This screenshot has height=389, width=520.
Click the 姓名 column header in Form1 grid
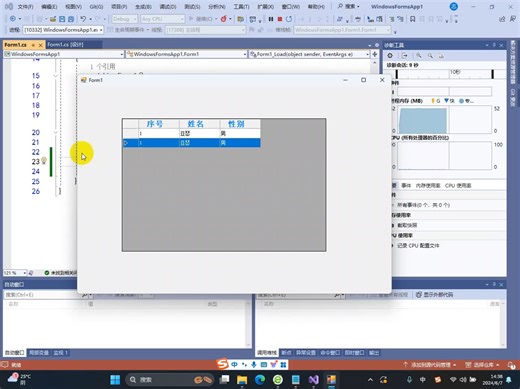pos(200,124)
